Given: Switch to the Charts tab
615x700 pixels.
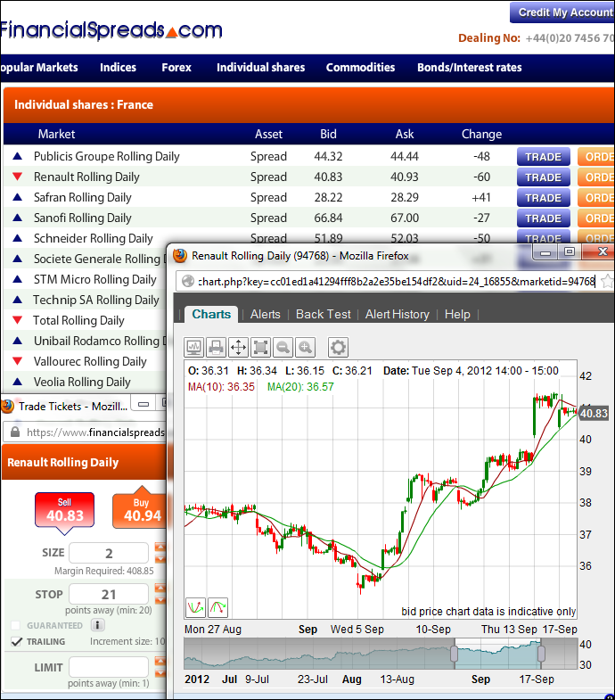Looking at the screenshot, I should [211, 314].
